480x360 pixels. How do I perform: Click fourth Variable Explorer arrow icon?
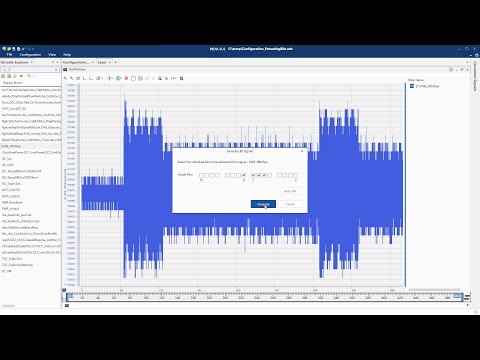[x=21, y=76]
